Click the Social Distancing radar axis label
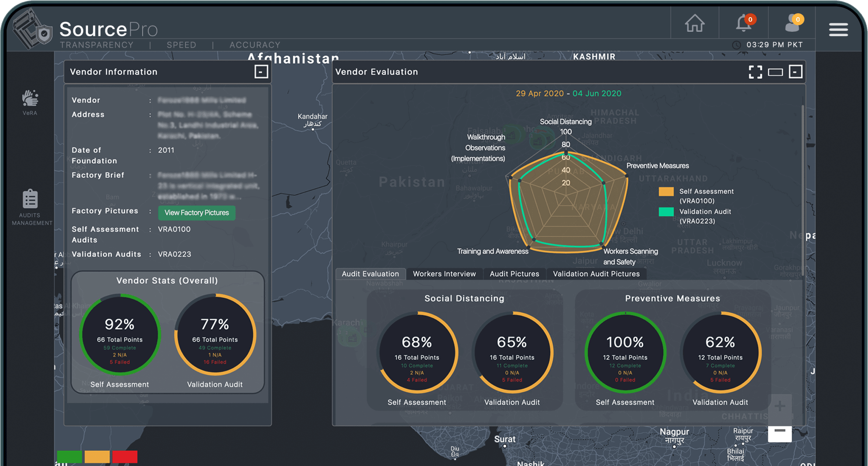 click(x=566, y=122)
